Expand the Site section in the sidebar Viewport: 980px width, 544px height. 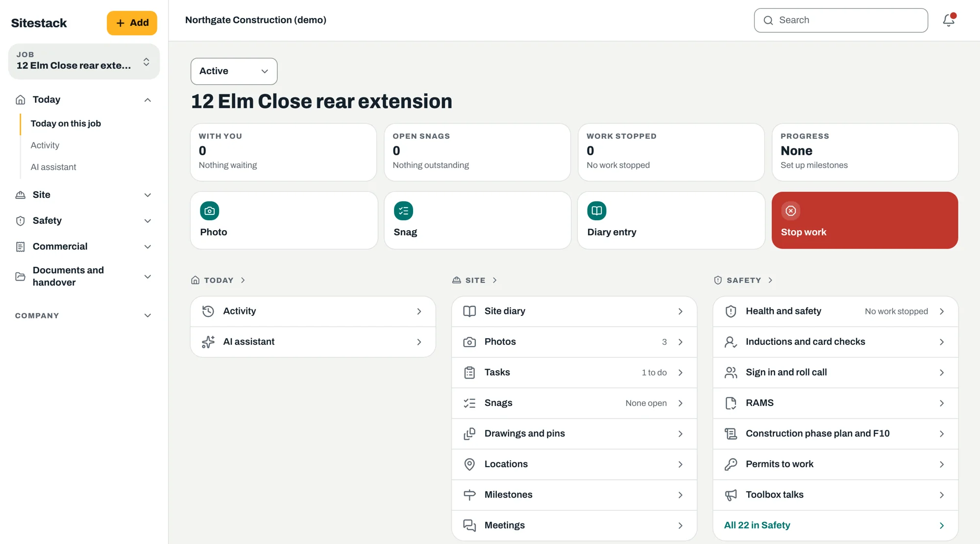[84, 195]
